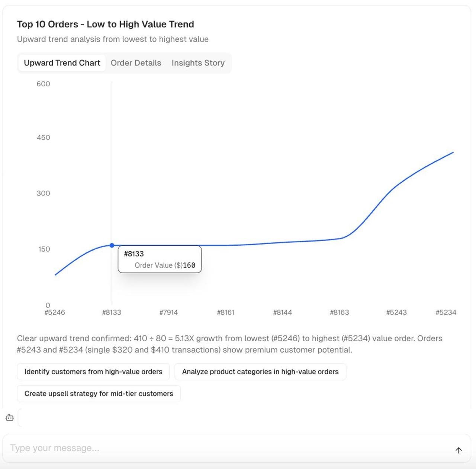Click 'Identify customers from high-value orders' suggestion

coord(93,371)
